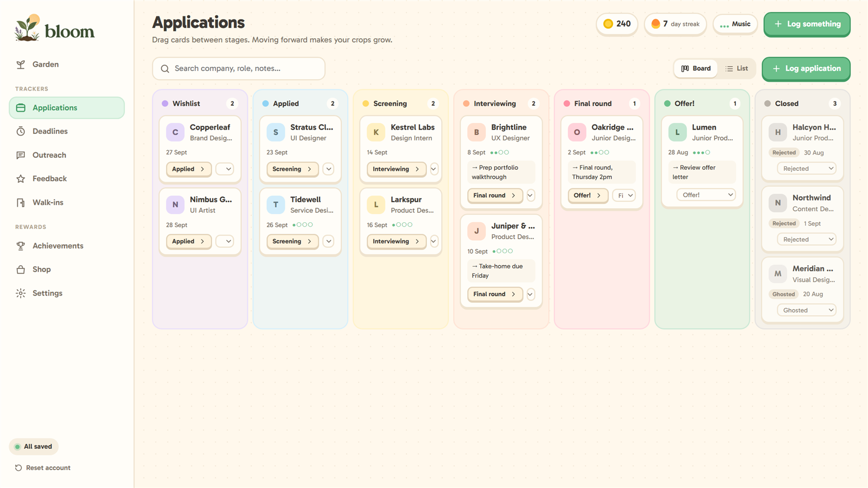
Task: Click the Walk-ins door icon
Action: (21, 202)
